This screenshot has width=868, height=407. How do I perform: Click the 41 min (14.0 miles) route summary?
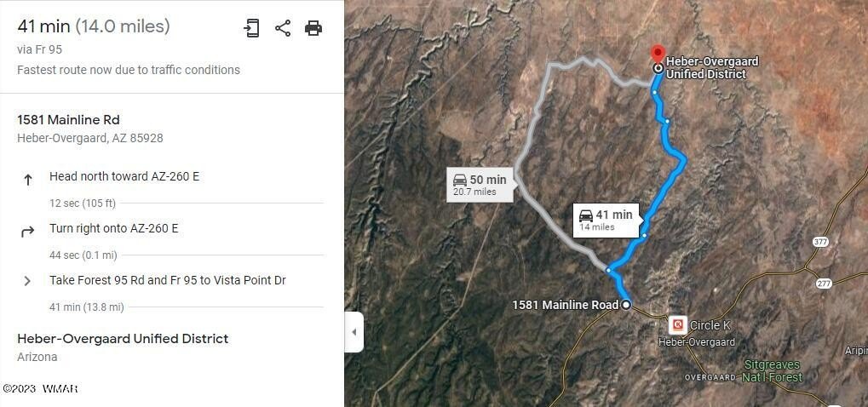[94, 26]
